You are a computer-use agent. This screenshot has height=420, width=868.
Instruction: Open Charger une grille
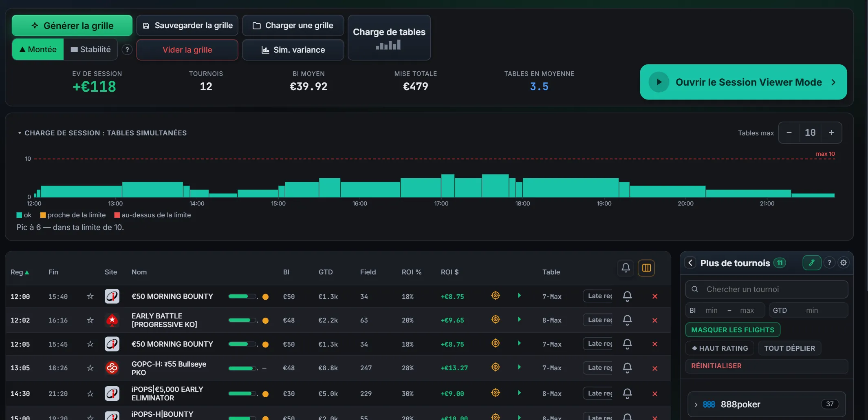[x=293, y=26]
